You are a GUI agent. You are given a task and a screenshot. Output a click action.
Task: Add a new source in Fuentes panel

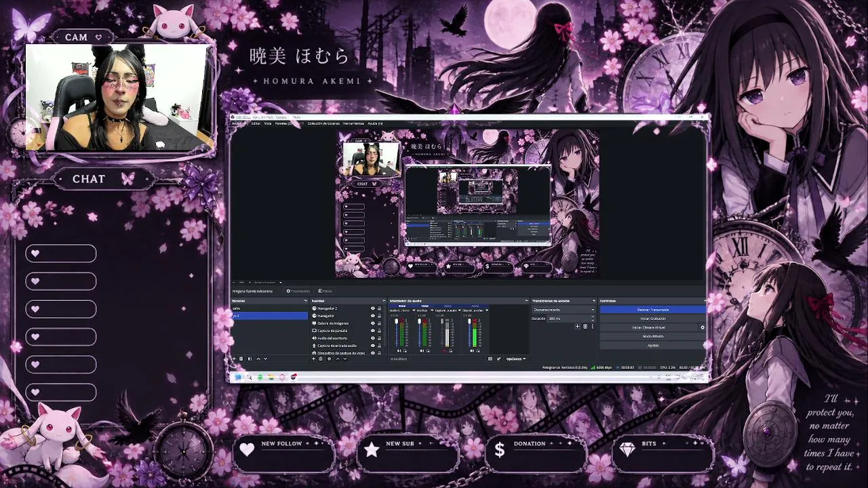coord(314,359)
